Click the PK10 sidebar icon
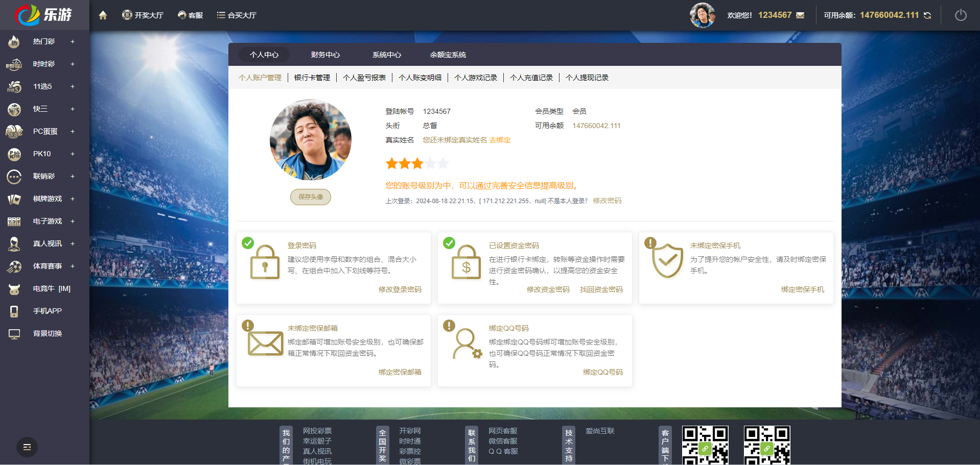Viewport: 980px width, 465px height. tap(14, 154)
